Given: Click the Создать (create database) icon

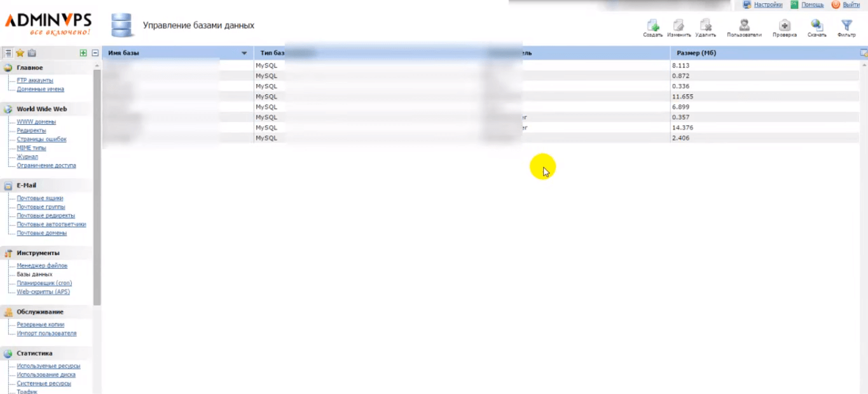Looking at the screenshot, I should tap(652, 26).
